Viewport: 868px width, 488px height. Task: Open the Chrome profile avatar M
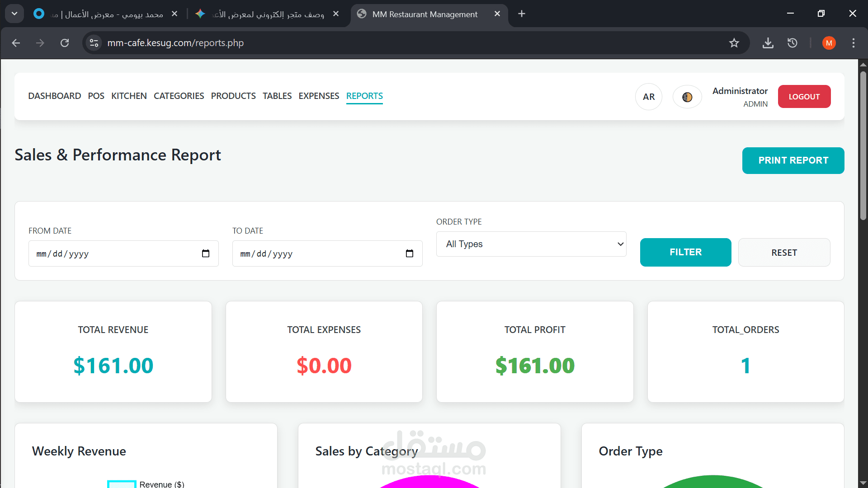[829, 43]
